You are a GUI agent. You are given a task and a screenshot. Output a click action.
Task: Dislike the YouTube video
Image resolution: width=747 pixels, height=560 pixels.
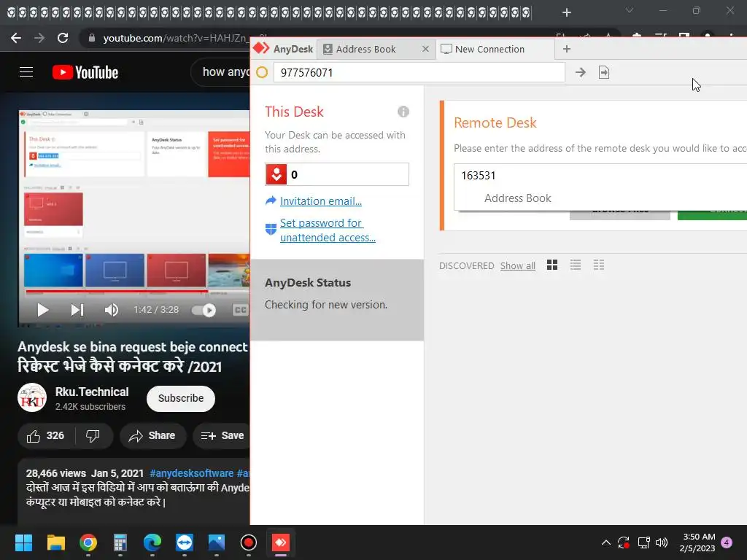point(93,436)
